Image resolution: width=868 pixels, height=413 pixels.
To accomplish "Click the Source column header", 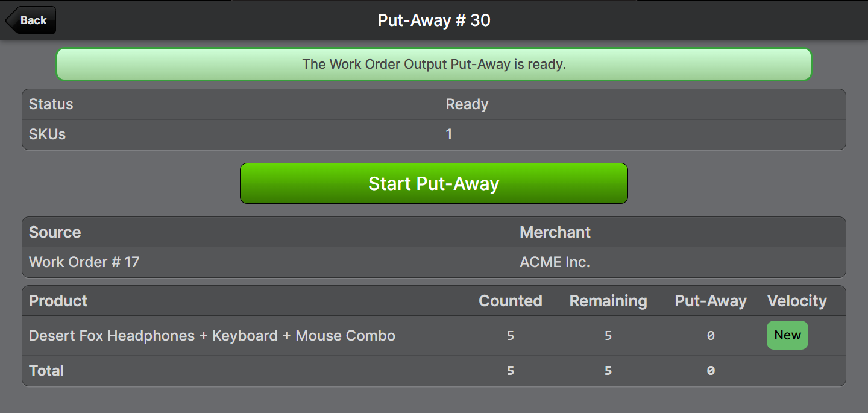I will (x=55, y=232).
